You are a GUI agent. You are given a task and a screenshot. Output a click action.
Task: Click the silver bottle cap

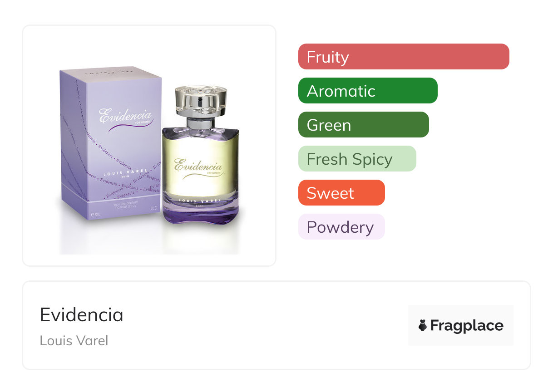point(200,101)
